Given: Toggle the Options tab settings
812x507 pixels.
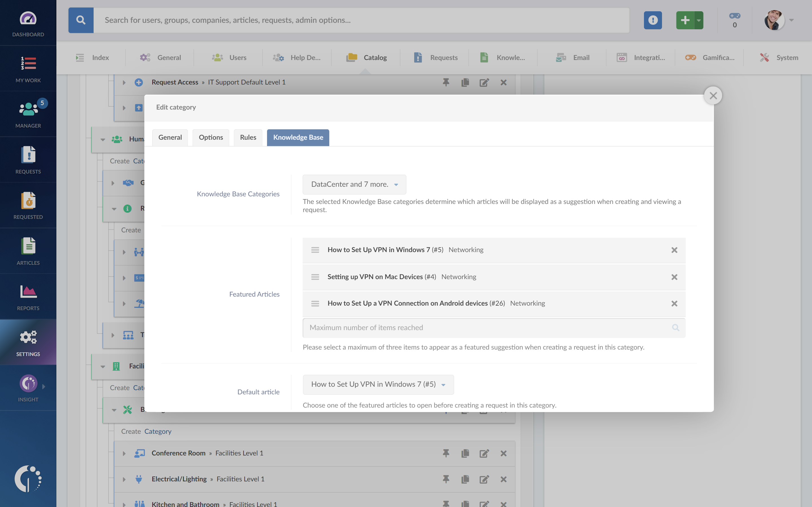Looking at the screenshot, I should 210,137.
